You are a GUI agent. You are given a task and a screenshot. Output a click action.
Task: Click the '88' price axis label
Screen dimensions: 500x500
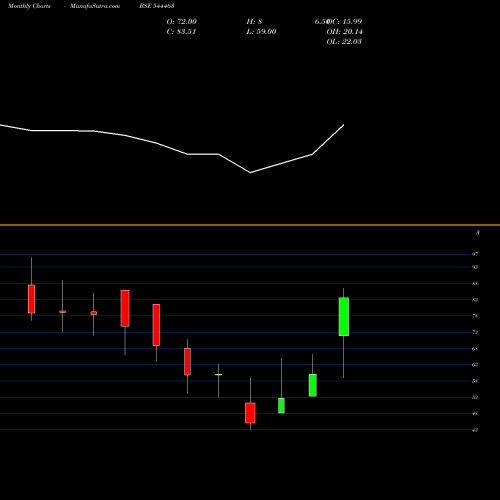pos(475,284)
